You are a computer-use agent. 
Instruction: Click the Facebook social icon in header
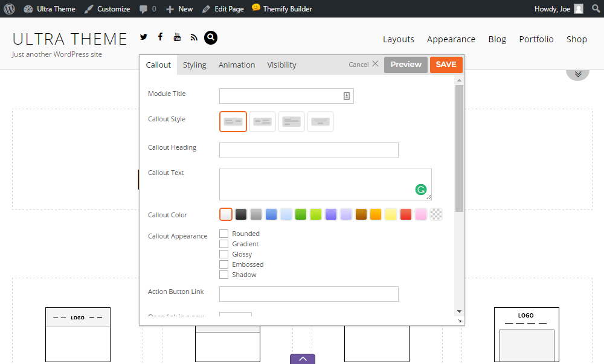click(160, 37)
